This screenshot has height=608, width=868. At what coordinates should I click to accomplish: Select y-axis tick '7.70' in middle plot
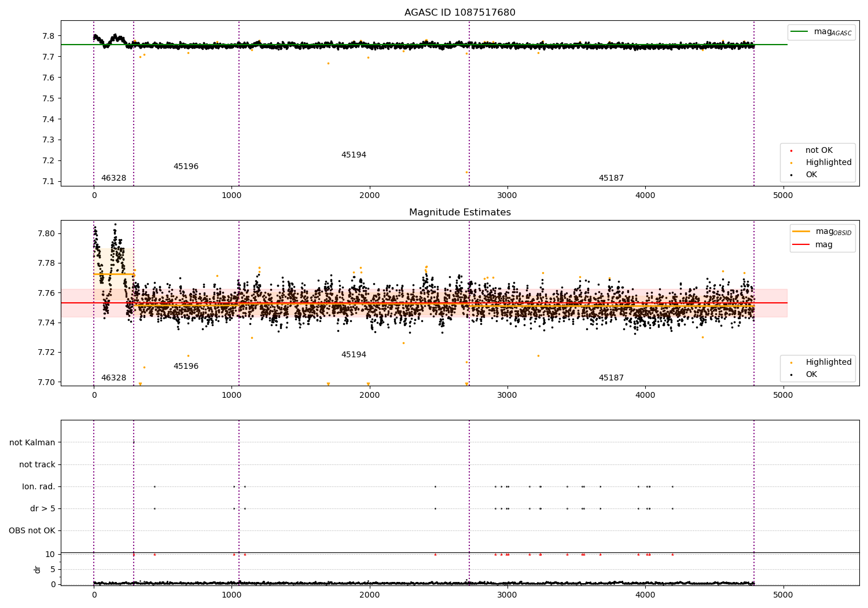coord(47,382)
